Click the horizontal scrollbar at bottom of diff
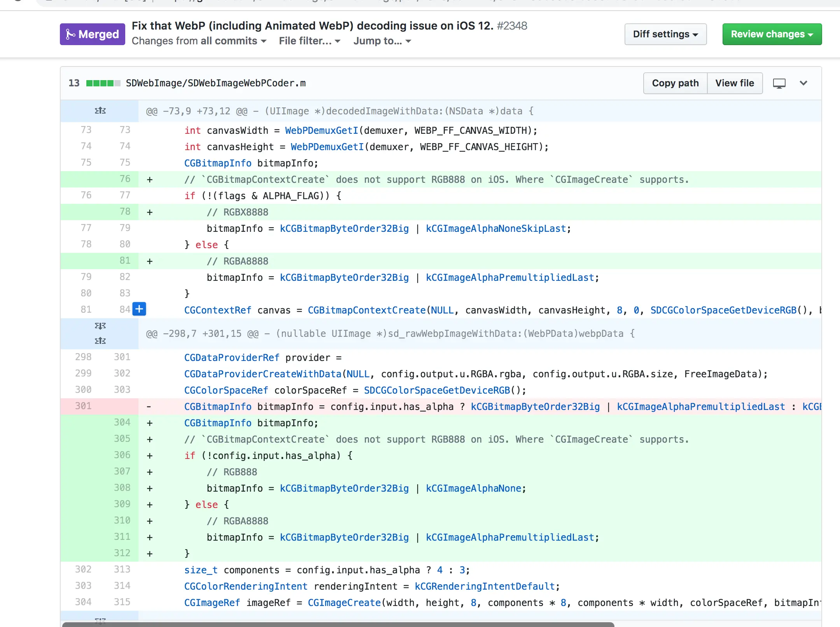 tap(338, 624)
